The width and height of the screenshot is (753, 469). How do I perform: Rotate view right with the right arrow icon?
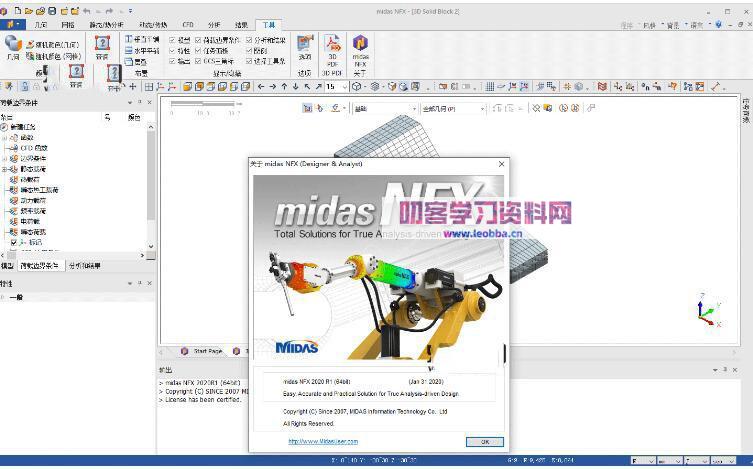[x=272, y=86]
